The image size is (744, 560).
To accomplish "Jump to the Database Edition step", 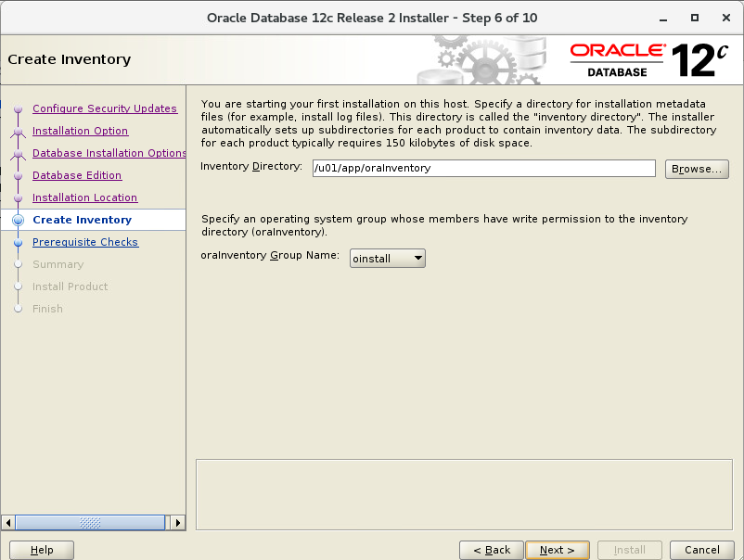I will coord(77,175).
